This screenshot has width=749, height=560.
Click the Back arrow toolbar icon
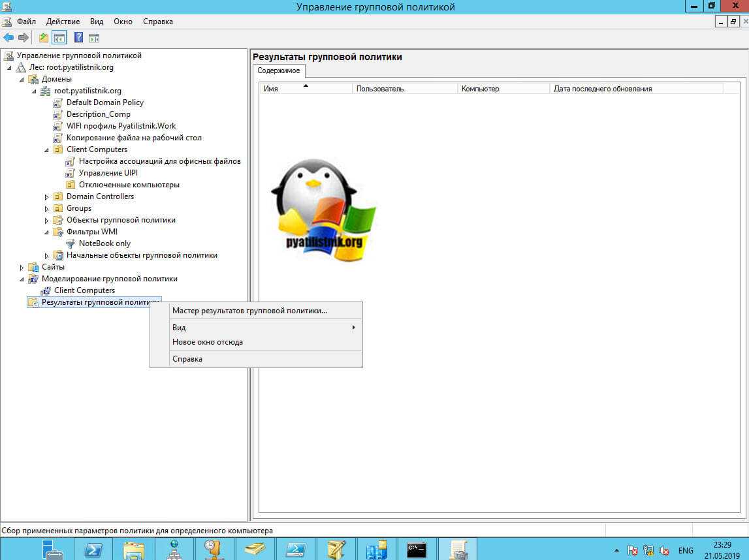point(8,38)
